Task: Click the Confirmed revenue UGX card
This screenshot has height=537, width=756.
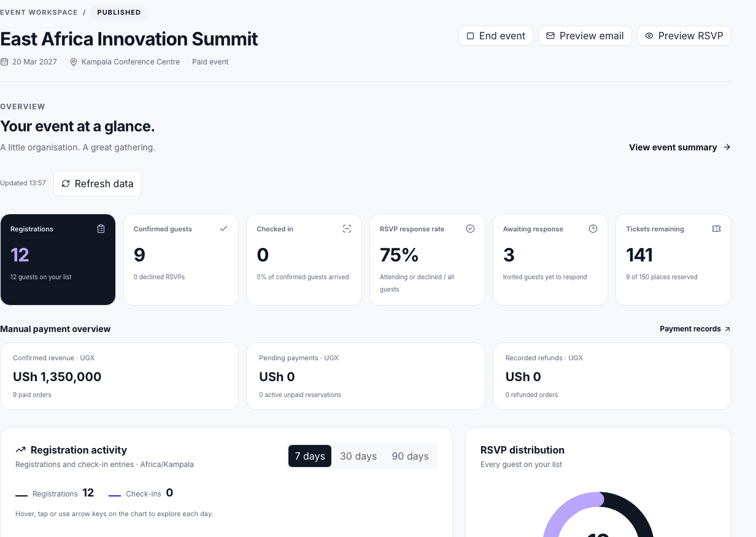Action: (119, 376)
